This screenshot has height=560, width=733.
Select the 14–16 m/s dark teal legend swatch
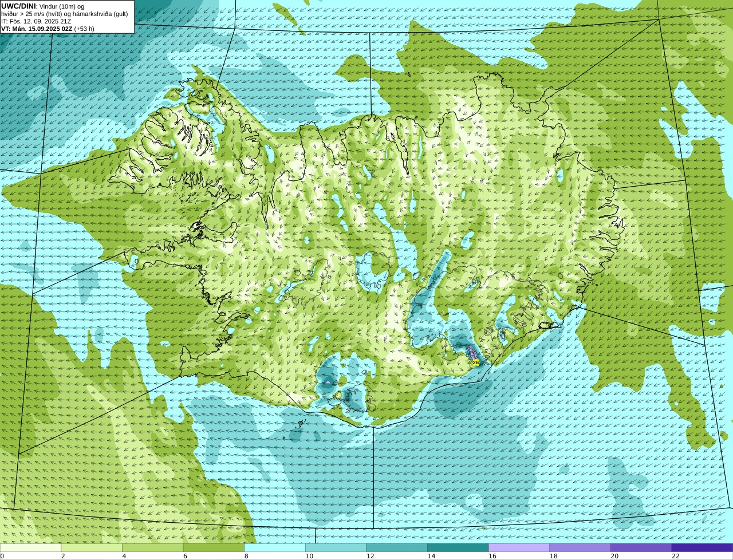(458, 547)
